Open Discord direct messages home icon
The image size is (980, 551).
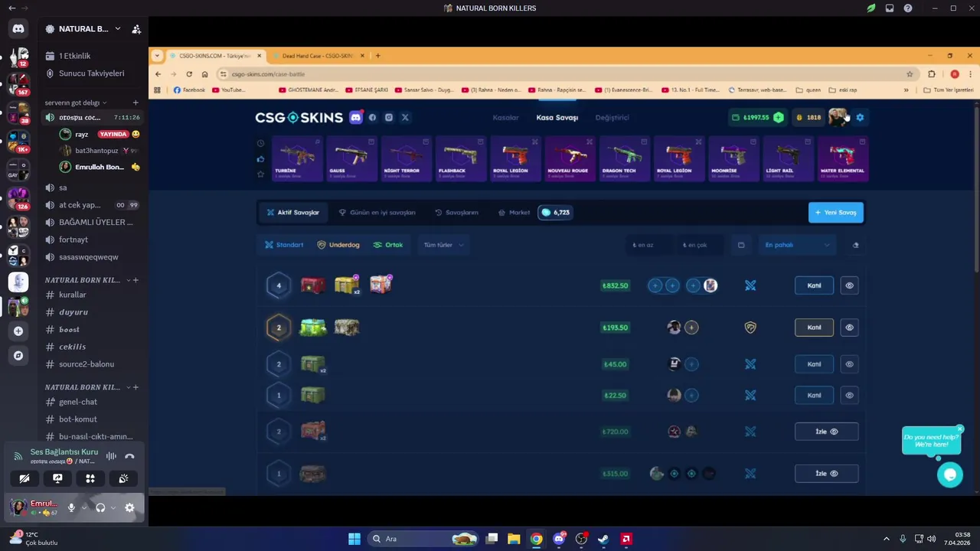point(18,29)
